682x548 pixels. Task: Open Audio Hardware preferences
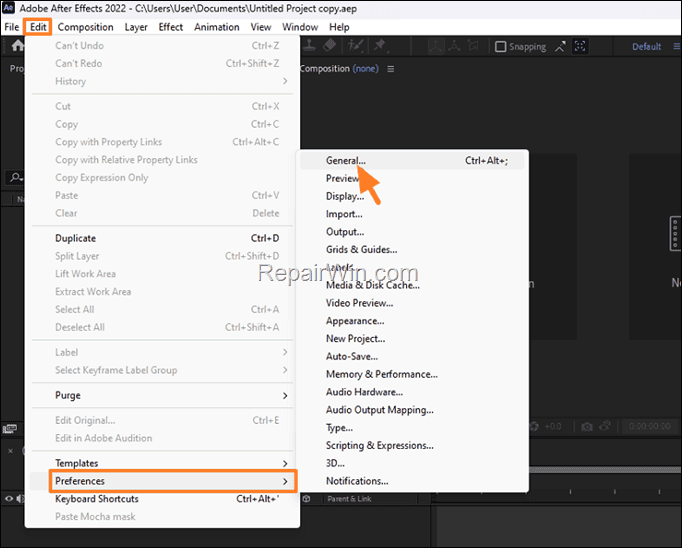pyautogui.click(x=412, y=392)
